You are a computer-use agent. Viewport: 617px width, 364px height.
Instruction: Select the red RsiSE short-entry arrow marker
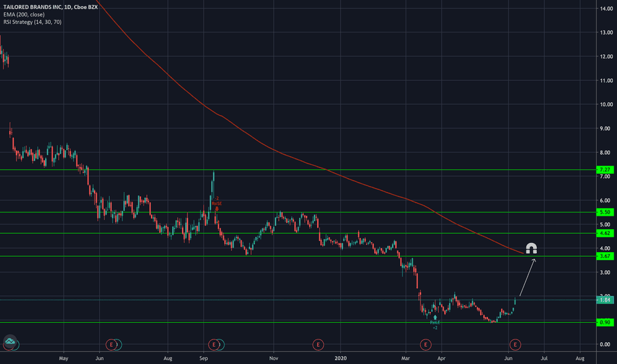click(x=216, y=209)
